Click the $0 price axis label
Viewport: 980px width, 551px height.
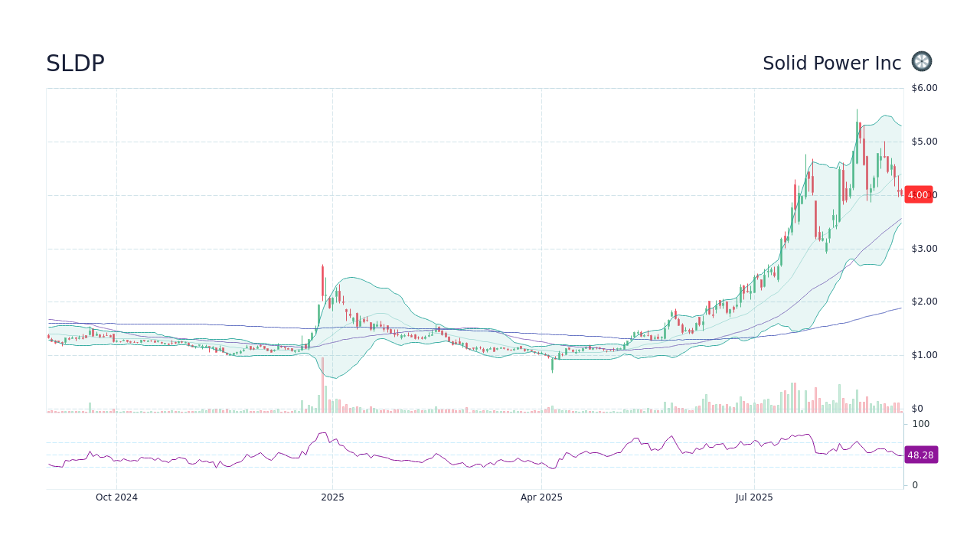pyautogui.click(x=917, y=409)
